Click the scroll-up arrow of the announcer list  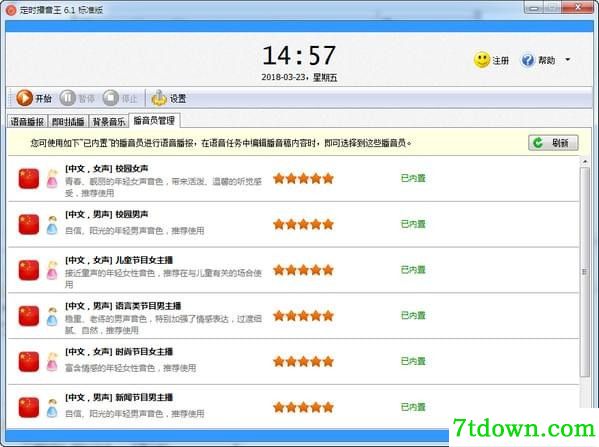(x=584, y=162)
